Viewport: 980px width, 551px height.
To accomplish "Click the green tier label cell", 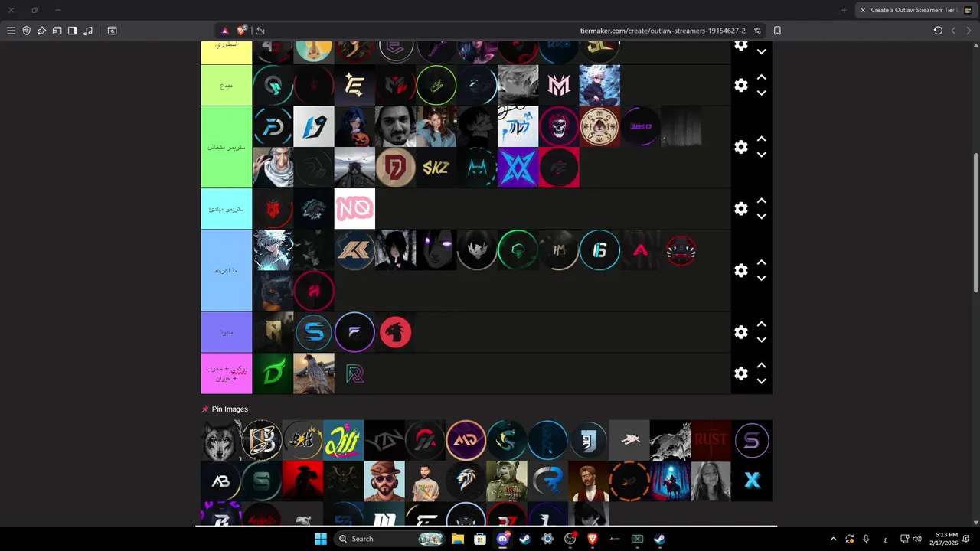I will click(x=227, y=147).
